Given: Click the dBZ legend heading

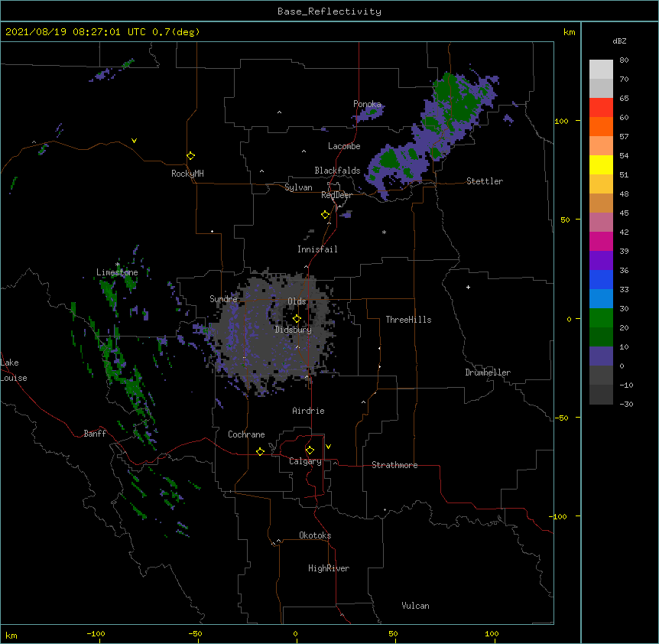Looking at the screenshot, I should pos(619,41).
